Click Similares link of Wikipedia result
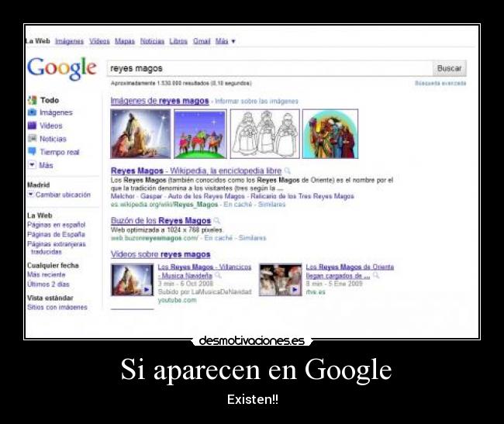This screenshot has width=504, height=424. [x=271, y=205]
